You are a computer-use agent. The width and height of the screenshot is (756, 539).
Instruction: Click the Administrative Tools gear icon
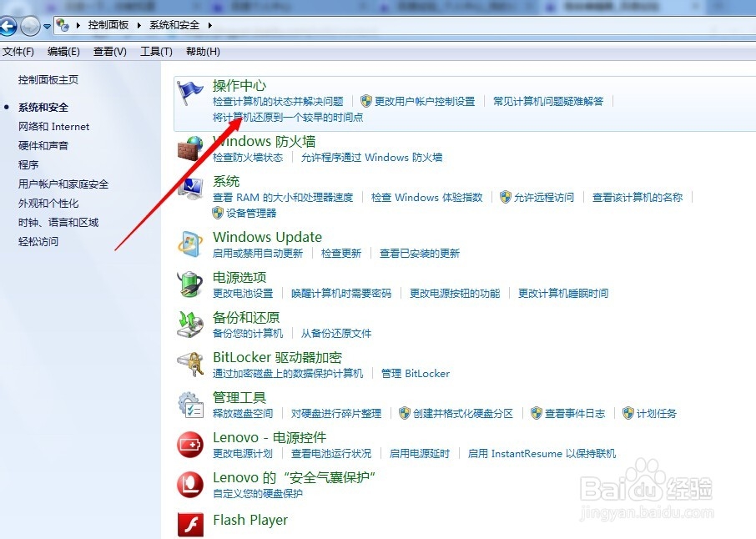(x=190, y=404)
